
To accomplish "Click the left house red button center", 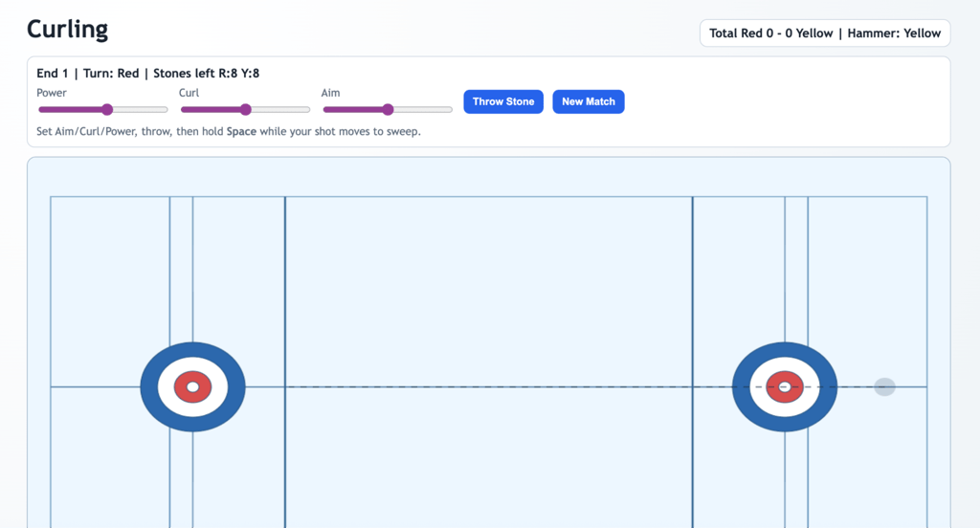I will [192, 386].
